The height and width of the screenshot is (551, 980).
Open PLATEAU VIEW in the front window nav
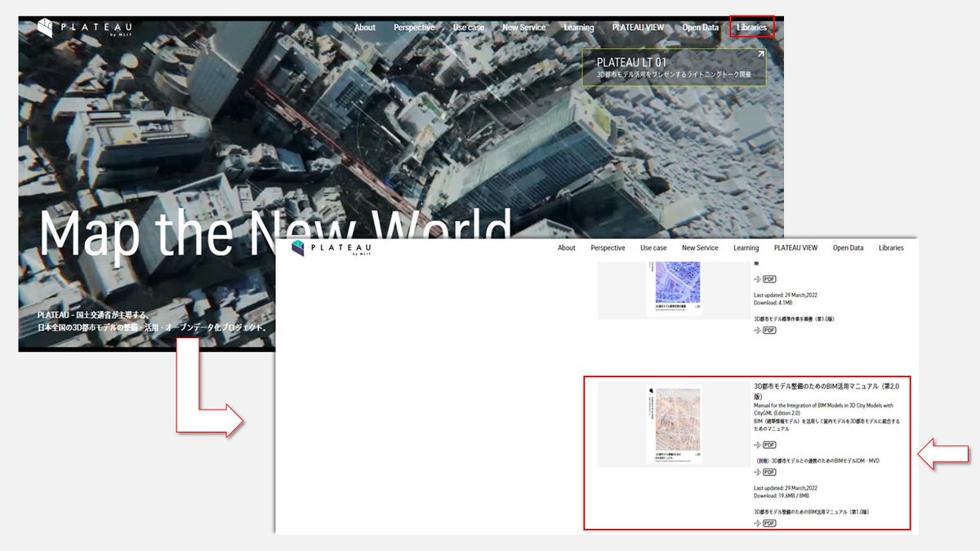click(796, 248)
